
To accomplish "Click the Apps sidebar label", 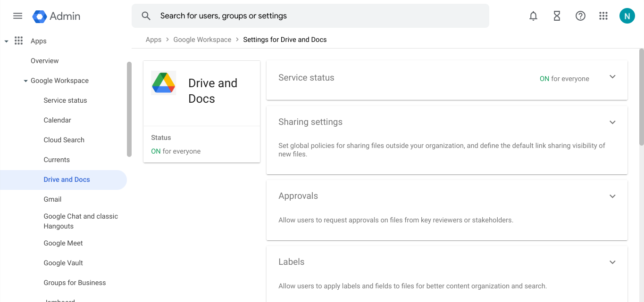I will point(39,41).
